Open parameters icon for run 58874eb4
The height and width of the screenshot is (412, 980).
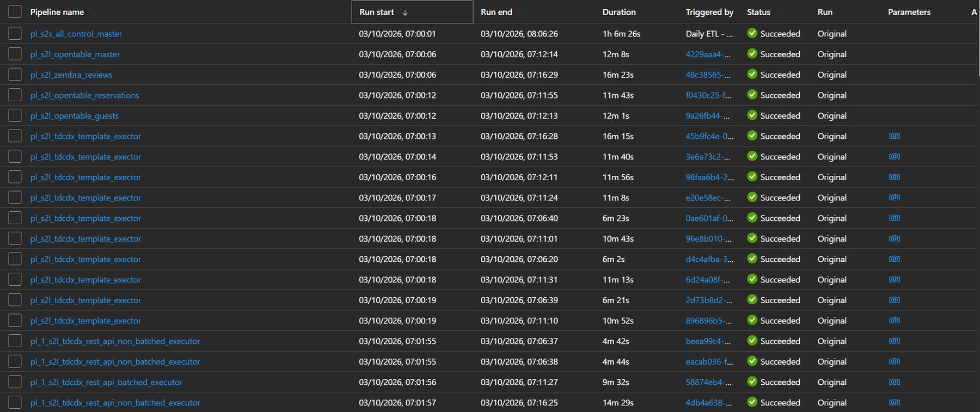point(894,382)
